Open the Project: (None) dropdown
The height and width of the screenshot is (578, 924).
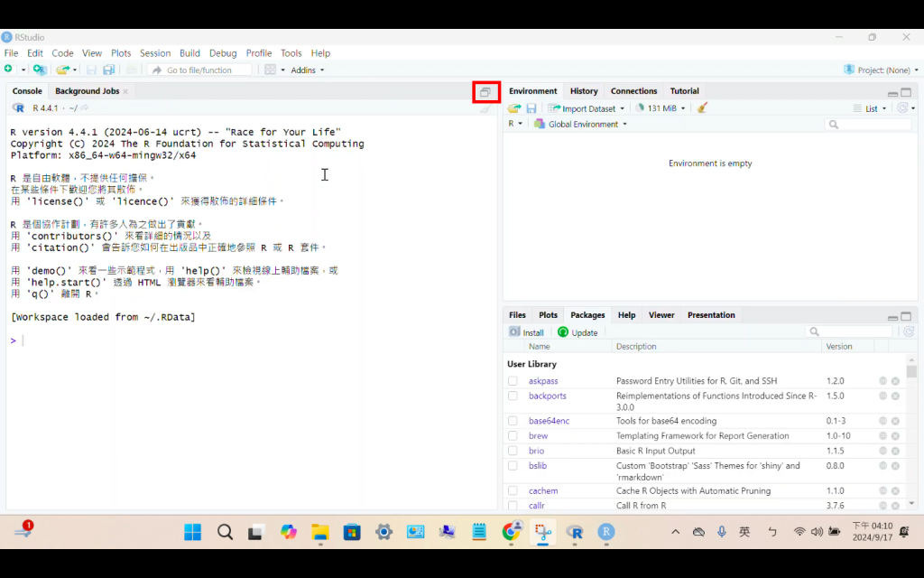pos(881,70)
